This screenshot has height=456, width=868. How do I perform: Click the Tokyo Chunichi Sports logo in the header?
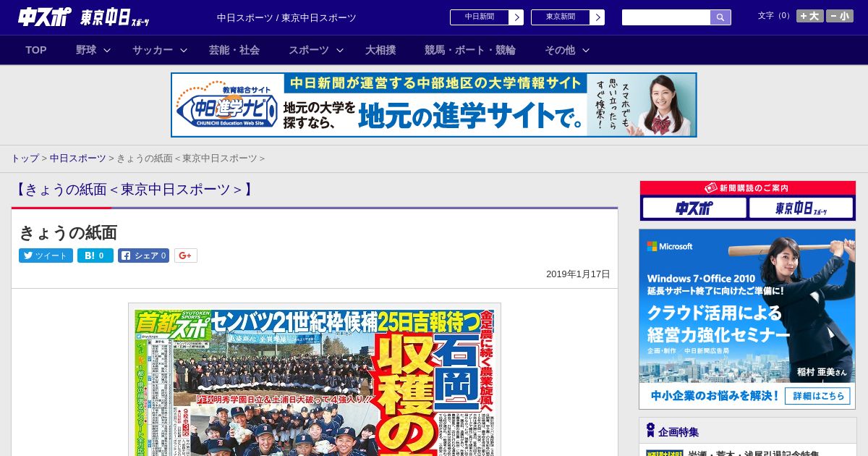point(115,17)
